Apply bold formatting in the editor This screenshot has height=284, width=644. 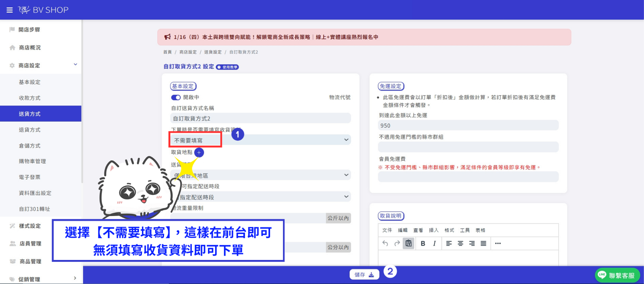(423, 243)
